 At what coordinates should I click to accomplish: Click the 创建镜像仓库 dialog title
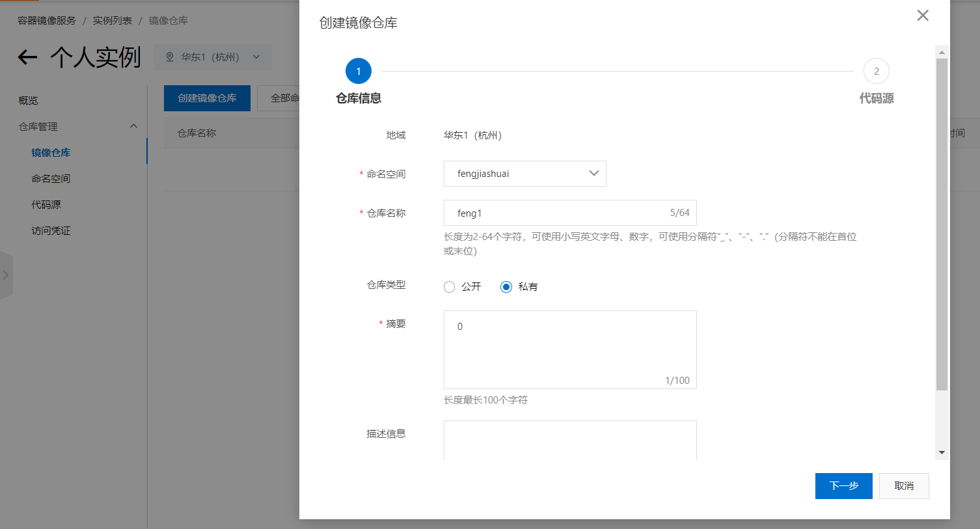(358, 23)
